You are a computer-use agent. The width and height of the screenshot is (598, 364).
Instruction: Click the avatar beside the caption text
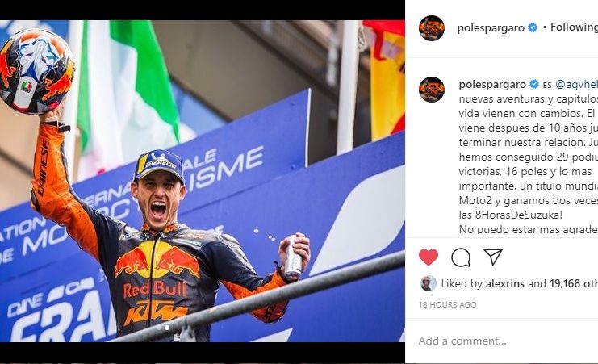click(432, 89)
